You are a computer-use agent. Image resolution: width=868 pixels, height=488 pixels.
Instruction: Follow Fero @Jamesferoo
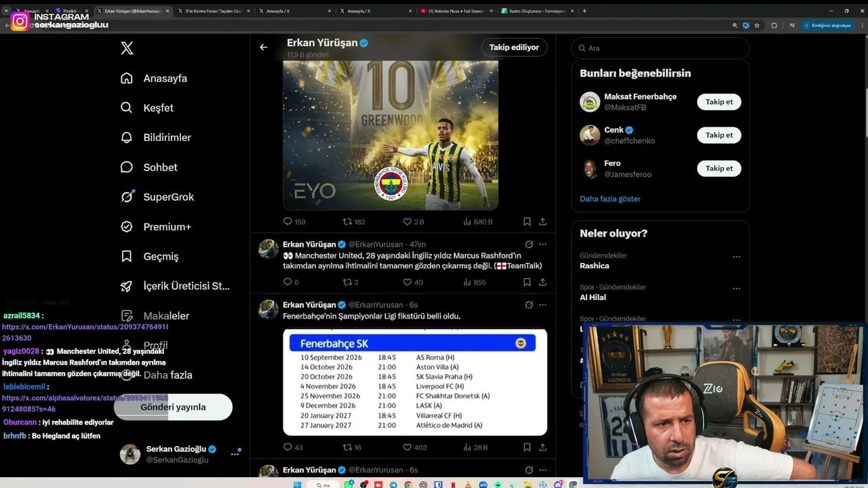(x=719, y=168)
